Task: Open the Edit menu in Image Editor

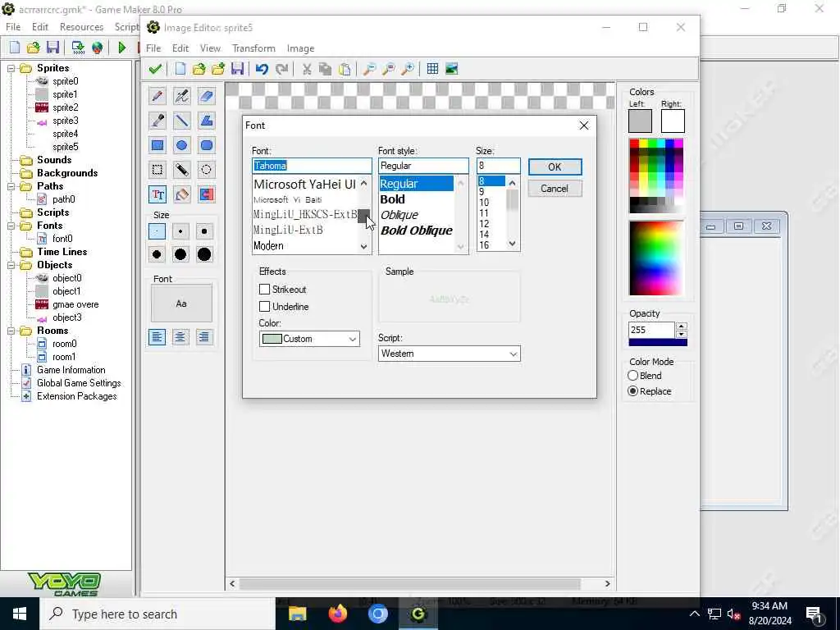Action: (x=180, y=48)
